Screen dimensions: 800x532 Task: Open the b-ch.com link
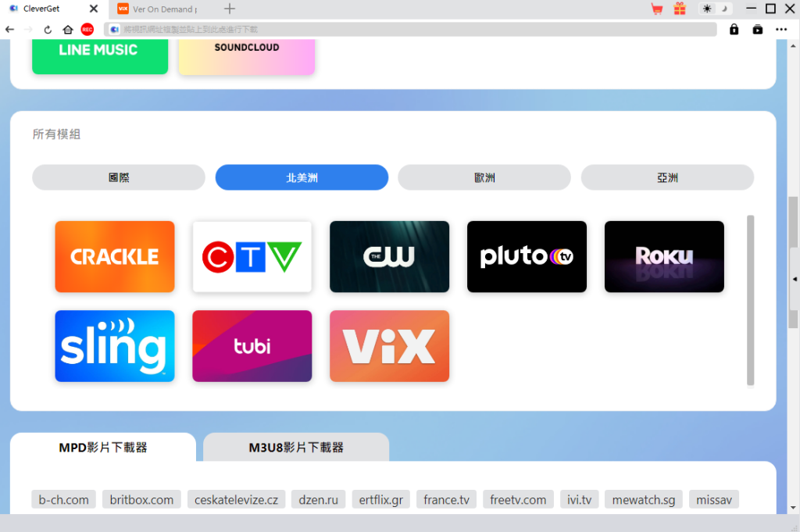pyautogui.click(x=64, y=499)
